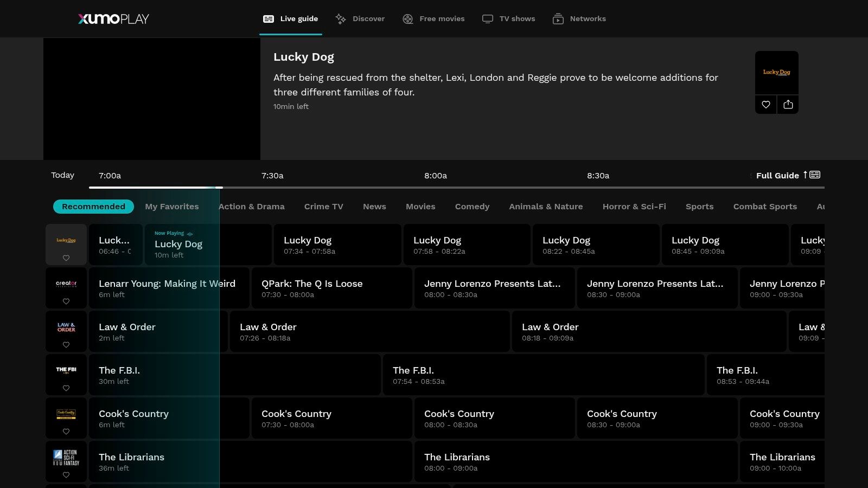Open My Favorites channel list
This screenshot has width=868, height=488.
[x=172, y=207]
